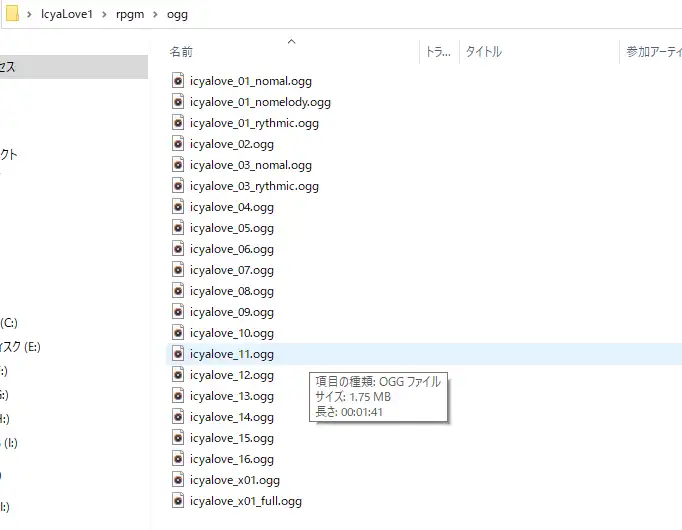
Task: Click file icon of icyalove_06.ogg
Action: click(178, 249)
